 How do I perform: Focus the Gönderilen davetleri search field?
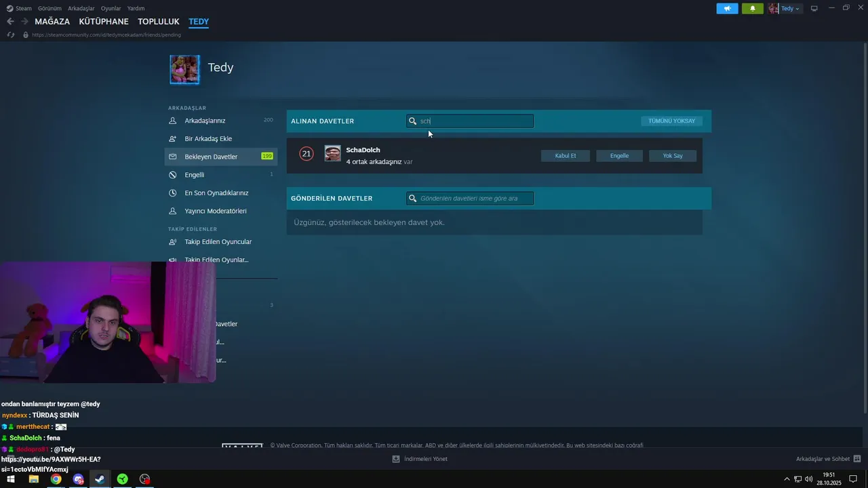click(470, 199)
